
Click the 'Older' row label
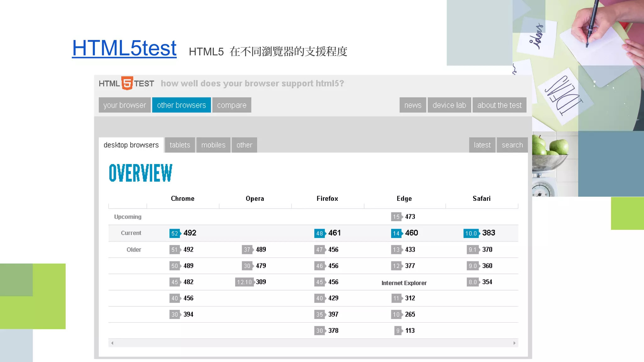point(134,250)
